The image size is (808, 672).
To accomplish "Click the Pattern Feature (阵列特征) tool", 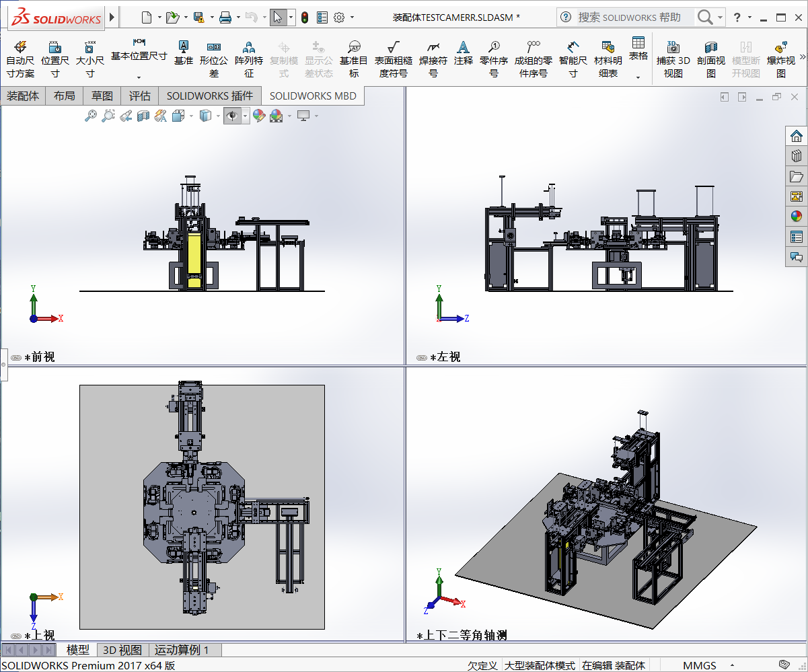I will (x=249, y=59).
